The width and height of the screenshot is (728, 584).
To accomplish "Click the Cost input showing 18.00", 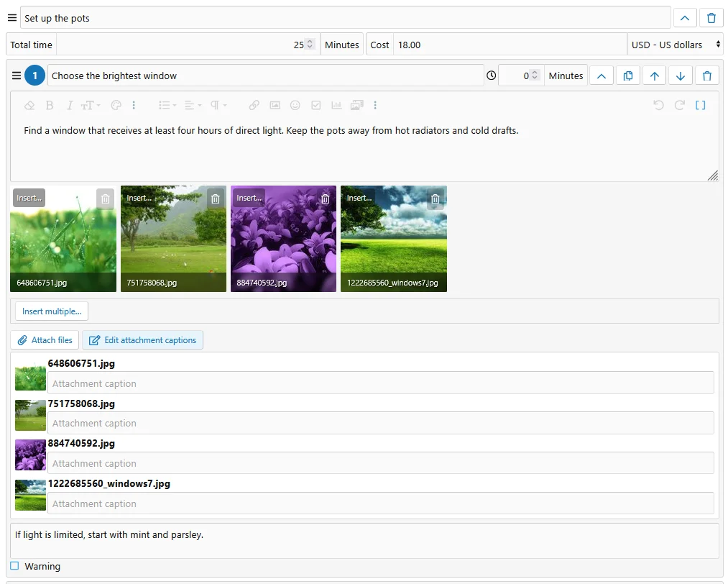I will point(510,45).
